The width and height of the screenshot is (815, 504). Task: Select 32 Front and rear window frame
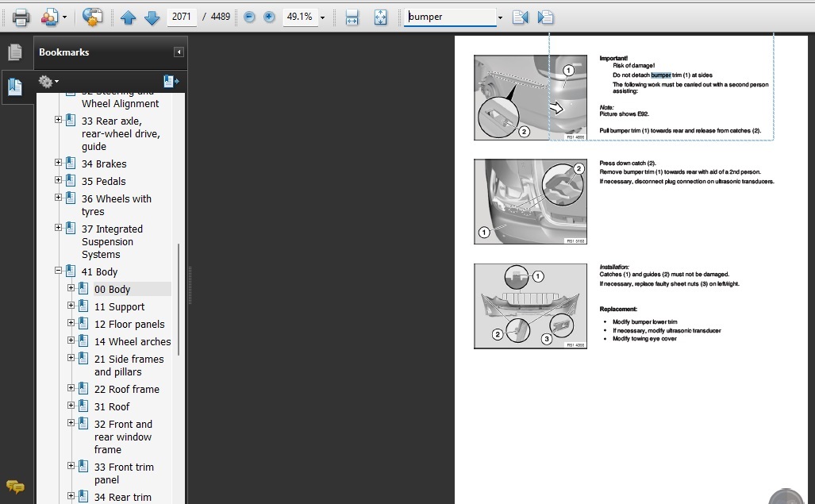click(123, 437)
